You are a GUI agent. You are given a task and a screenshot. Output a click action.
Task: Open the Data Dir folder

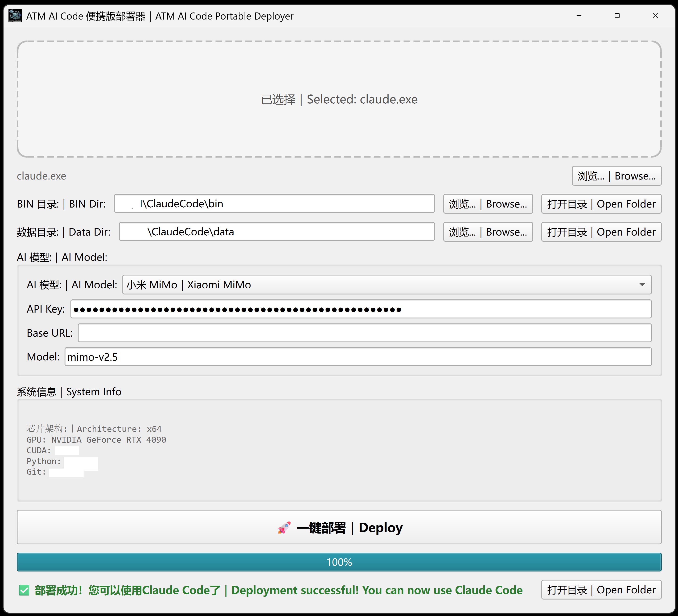pos(601,232)
